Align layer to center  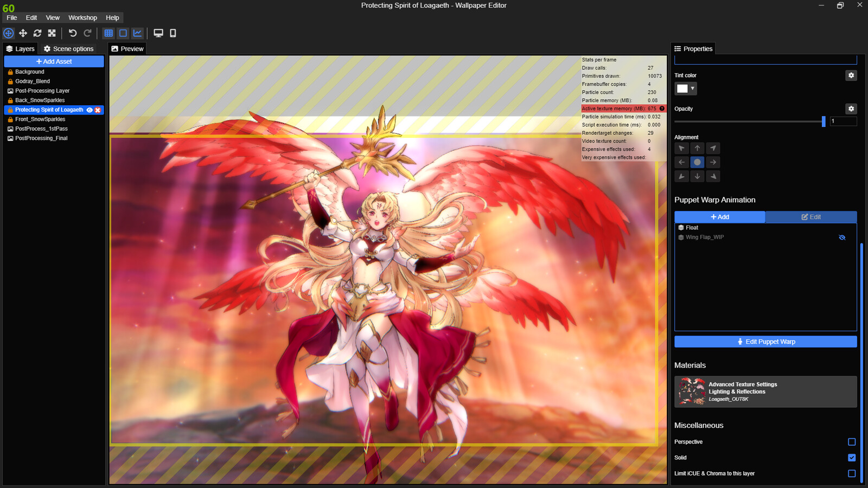[x=698, y=162]
